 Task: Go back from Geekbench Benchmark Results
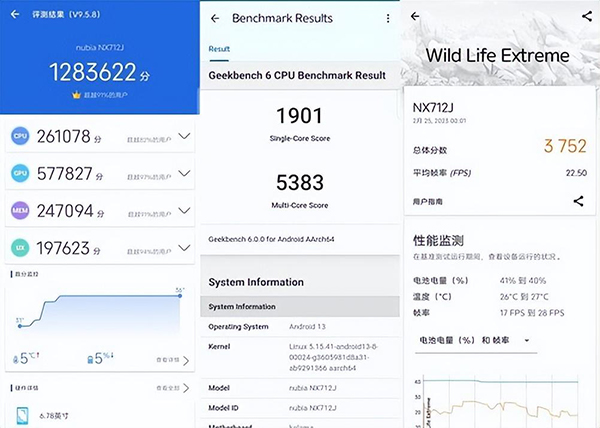(214, 18)
